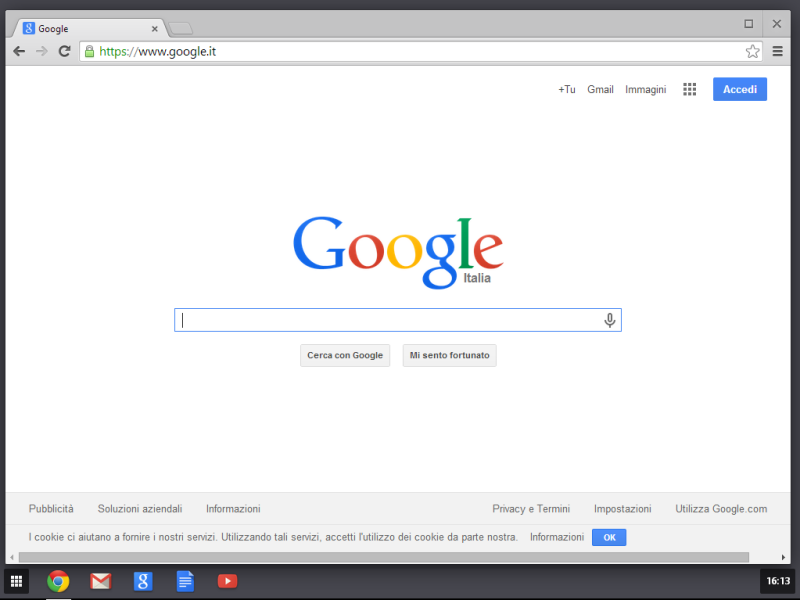
Task: Open the status tray clock showing 16:13
Action: 778,581
